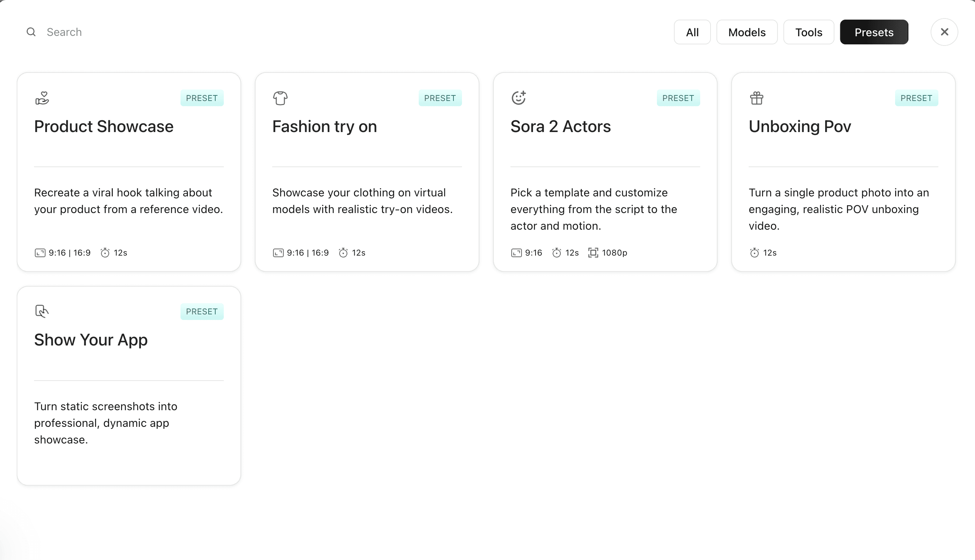Click the touch-screen icon on Show Your App
975x560 pixels.
(x=41, y=311)
